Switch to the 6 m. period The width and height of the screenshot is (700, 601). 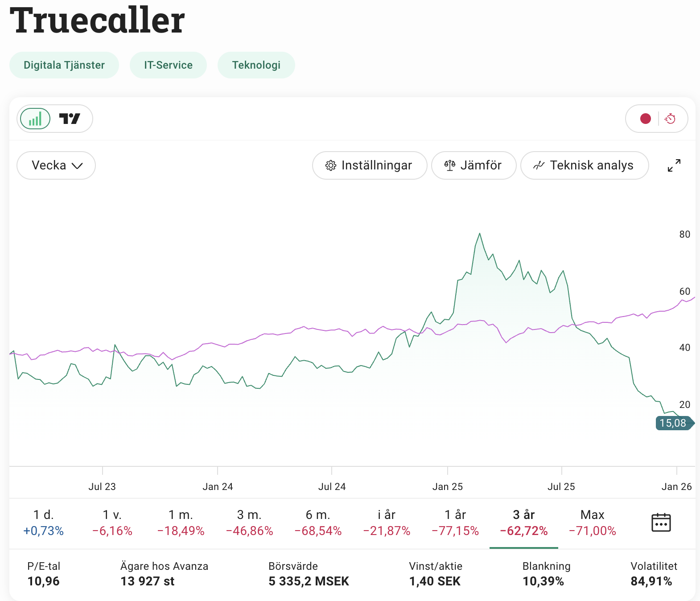pos(318,523)
